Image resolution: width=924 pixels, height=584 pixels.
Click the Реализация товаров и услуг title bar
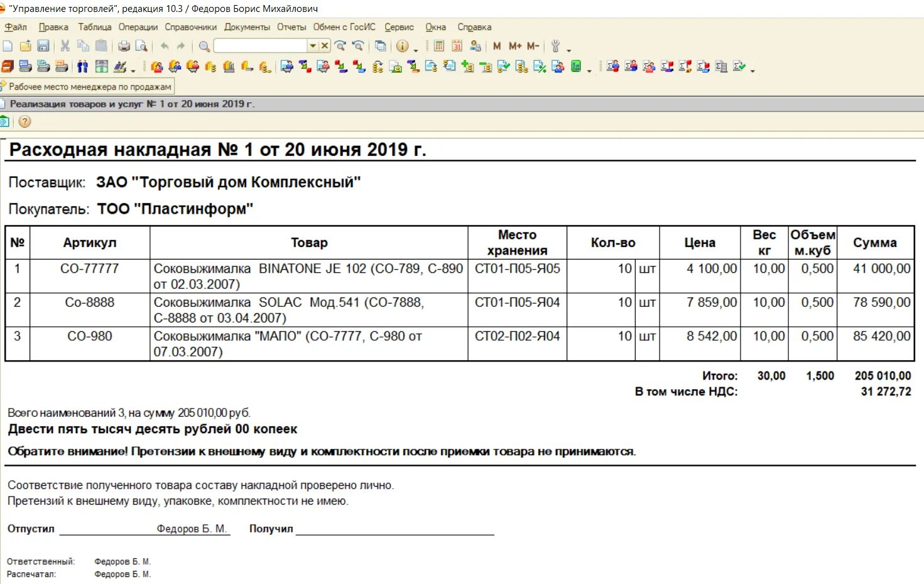click(x=462, y=104)
